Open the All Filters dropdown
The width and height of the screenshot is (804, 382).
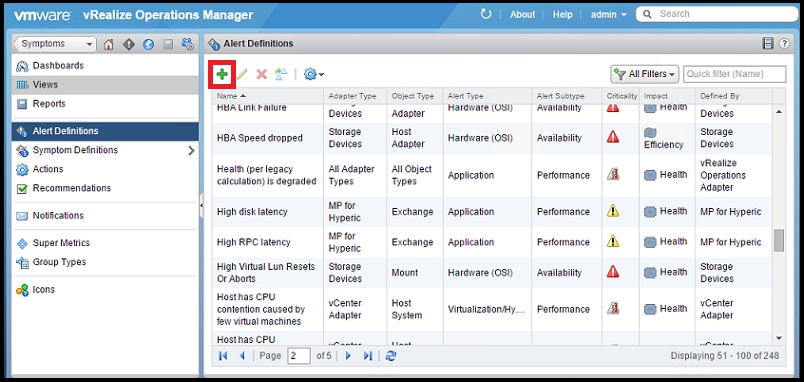pos(645,74)
